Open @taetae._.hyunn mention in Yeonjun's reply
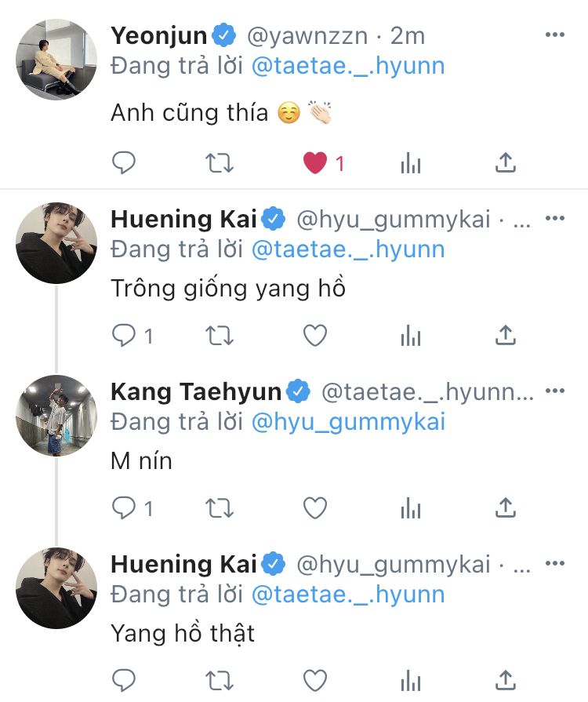 coord(348,67)
